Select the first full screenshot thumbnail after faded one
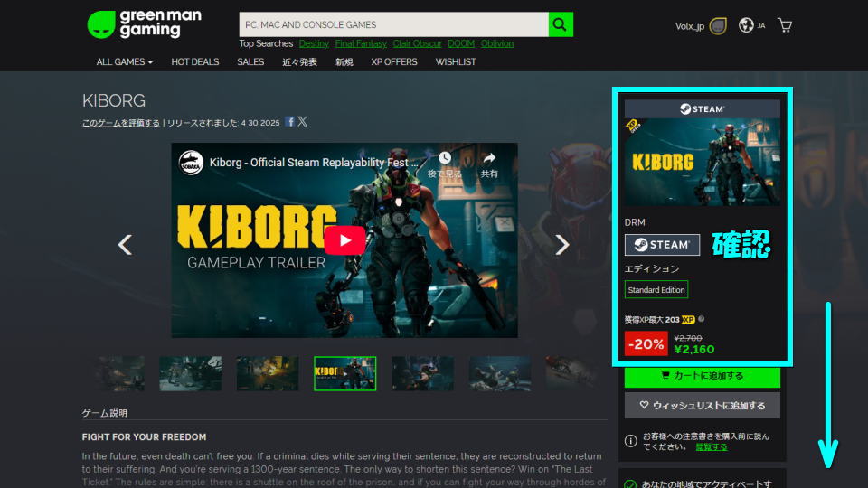The width and height of the screenshot is (868, 488). pos(191,373)
